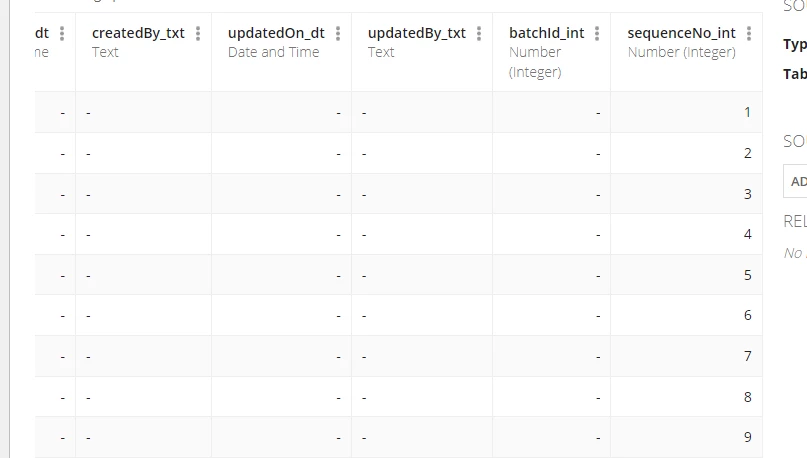Open batchId_int column kebab menu

(597, 33)
